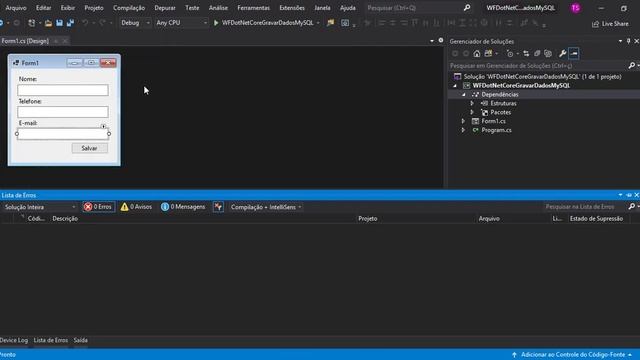The image size is (640, 360).
Task: Collapse all icon in Solution Explorer
Action: pyautogui.click(x=537, y=53)
